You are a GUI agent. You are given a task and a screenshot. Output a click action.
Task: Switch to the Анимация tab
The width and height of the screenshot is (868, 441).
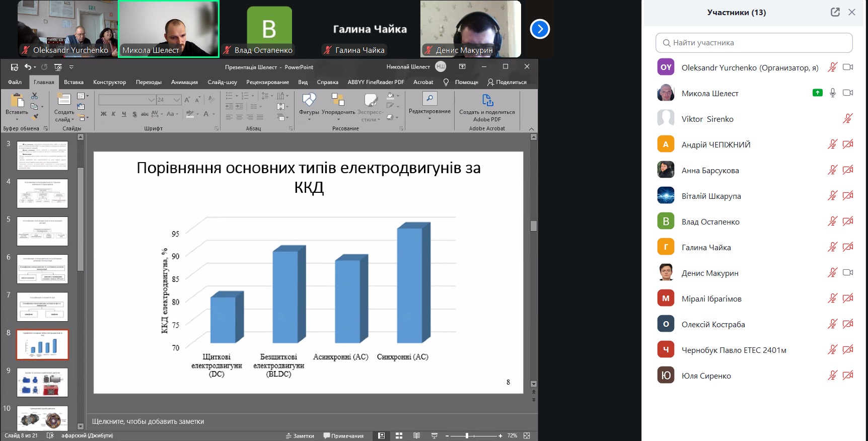[x=184, y=82]
